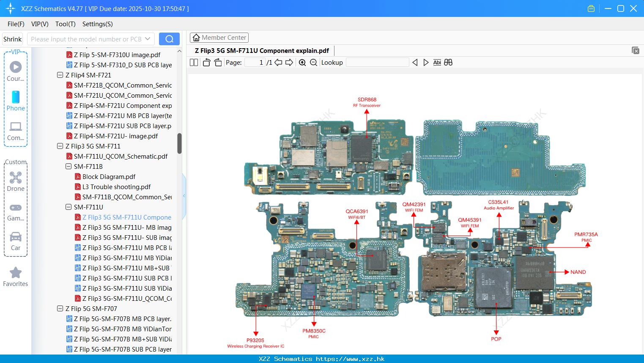The width and height of the screenshot is (644, 363).
Task: Open Z Flip4-SM-F721U- image.pdf
Action: pos(112,136)
